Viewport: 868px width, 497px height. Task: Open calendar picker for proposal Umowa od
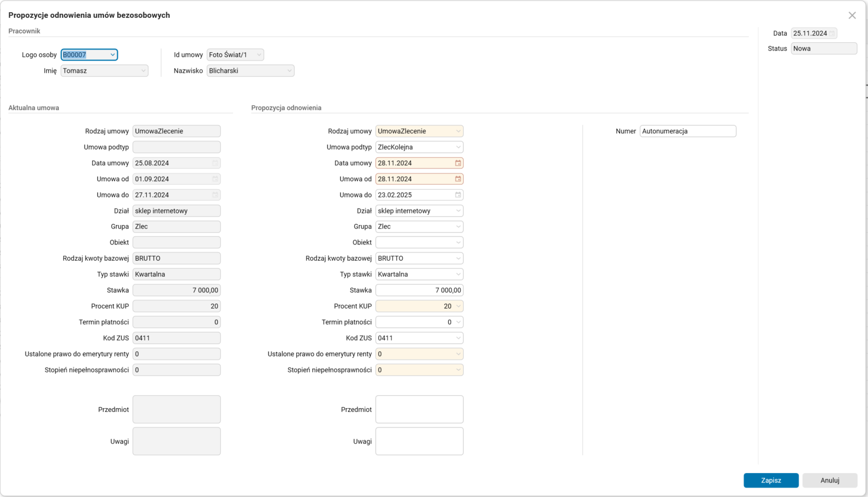(x=458, y=179)
